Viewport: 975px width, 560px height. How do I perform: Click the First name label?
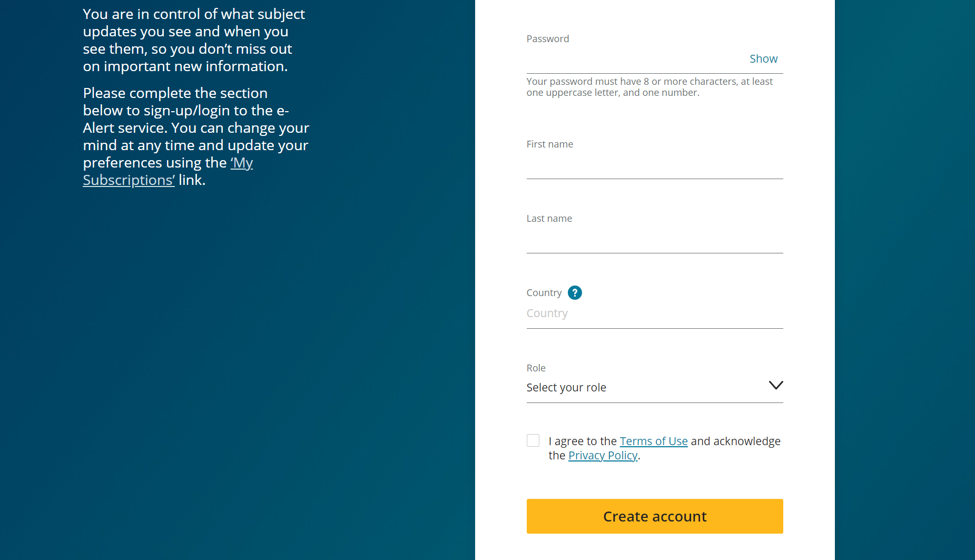[x=549, y=144]
